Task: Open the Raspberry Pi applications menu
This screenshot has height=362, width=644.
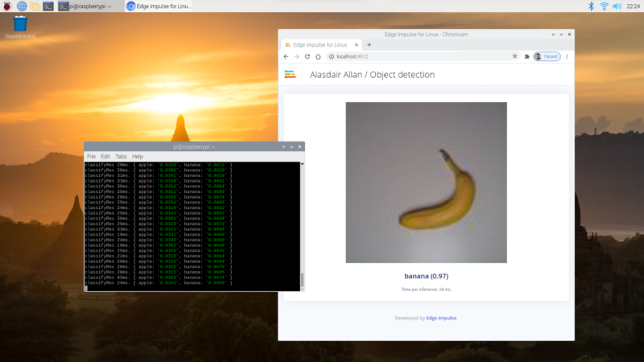Action: [7, 6]
